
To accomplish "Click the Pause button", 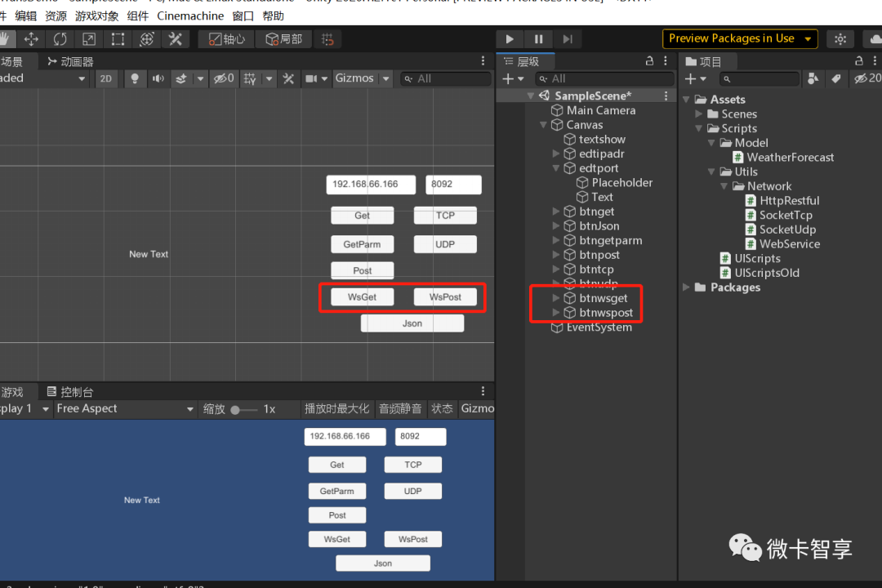I will click(x=538, y=39).
